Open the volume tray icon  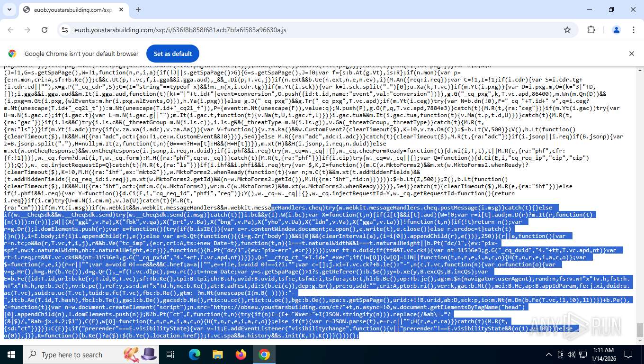point(572,355)
